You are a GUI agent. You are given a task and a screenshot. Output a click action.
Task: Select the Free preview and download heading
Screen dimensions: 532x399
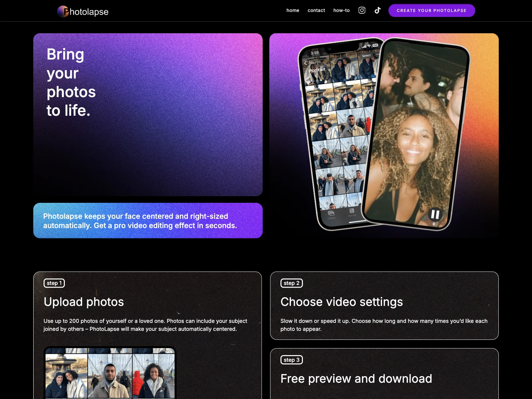356,378
